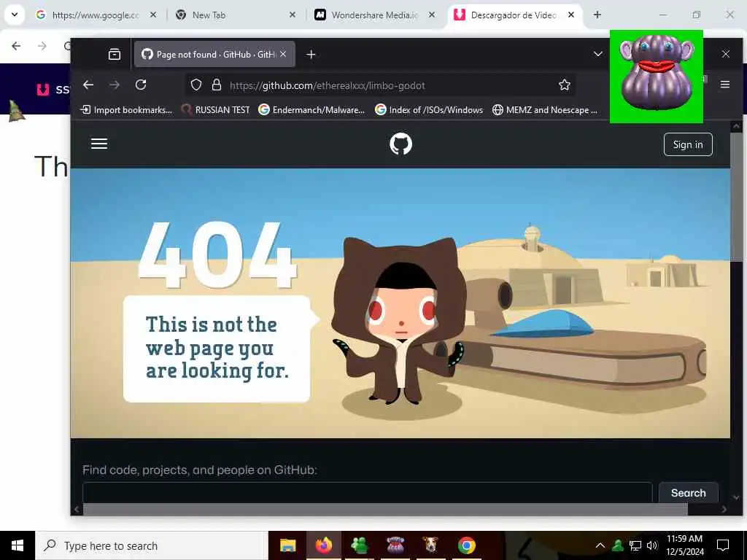This screenshot has height=560, width=747.
Task: Click the GitHub search input field
Action: [368, 492]
